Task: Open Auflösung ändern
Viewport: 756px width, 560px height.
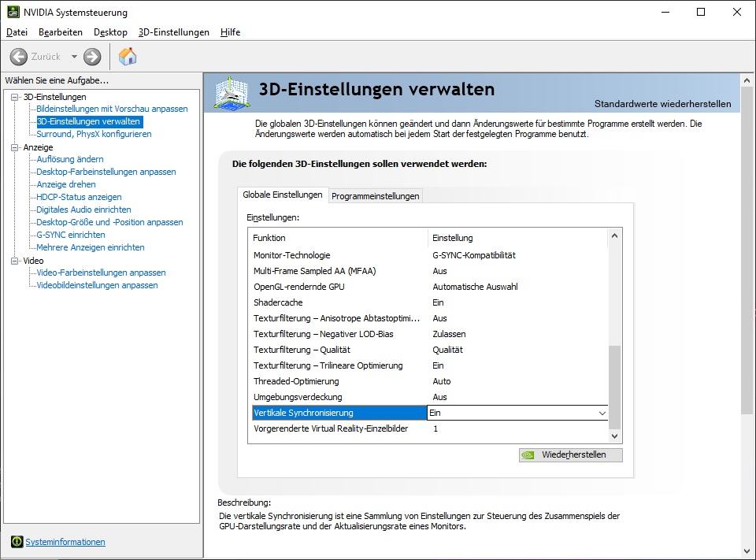Action: 70,159
